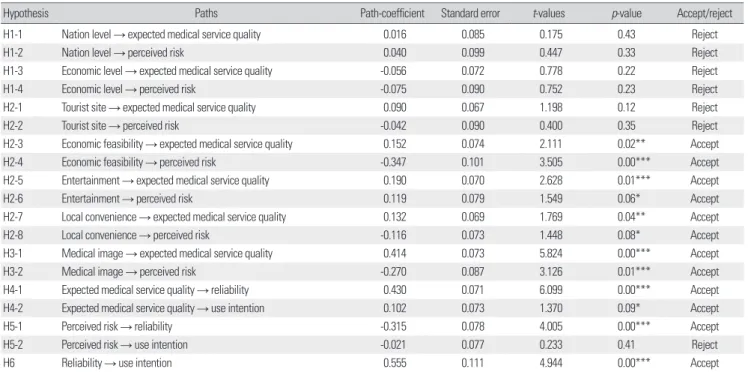Click the H2-4 Economic feasibility → perceived risk path
Viewport: 748px width, 372px height.
[x=138, y=162]
